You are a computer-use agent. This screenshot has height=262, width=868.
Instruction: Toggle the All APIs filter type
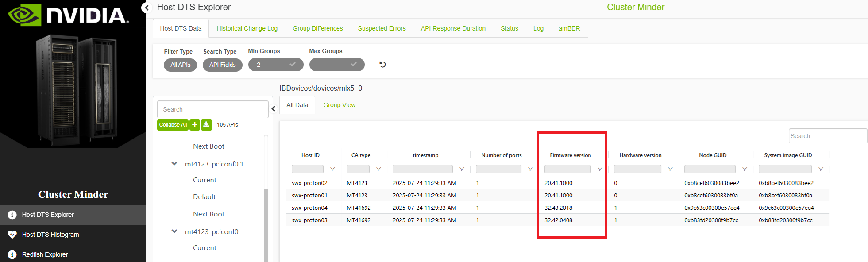[x=181, y=65]
